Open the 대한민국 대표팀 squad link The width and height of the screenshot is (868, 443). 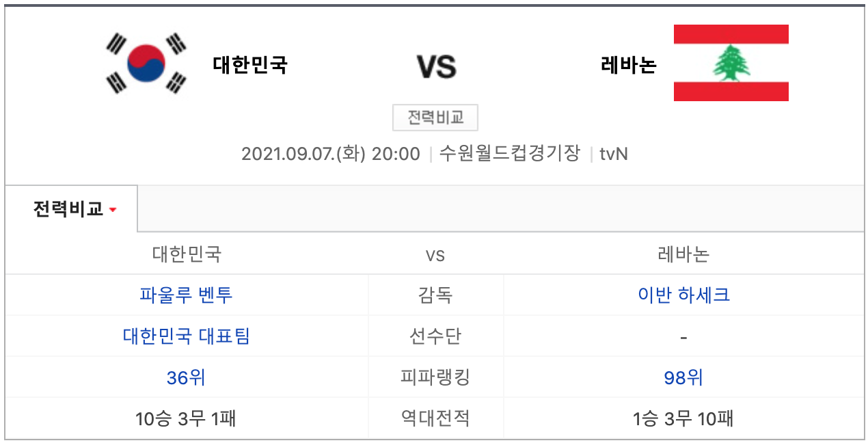point(186,336)
